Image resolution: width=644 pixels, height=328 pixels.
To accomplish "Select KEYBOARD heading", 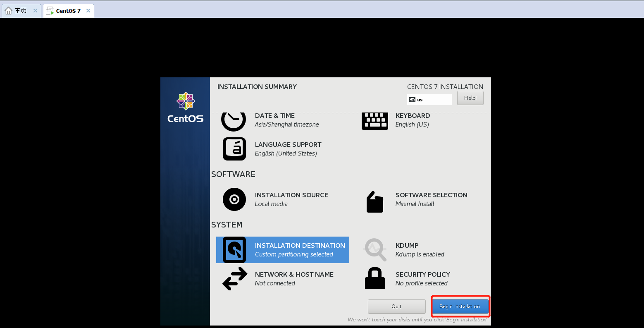I will (413, 116).
